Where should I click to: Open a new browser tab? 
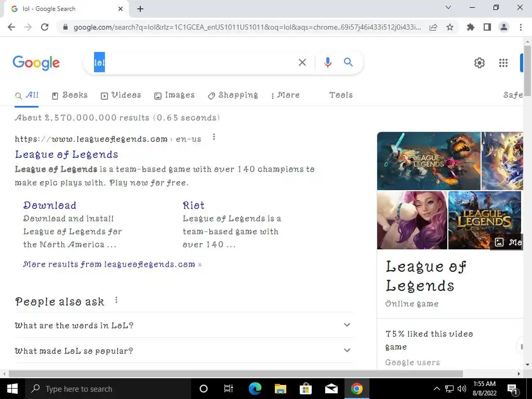click(140, 9)
